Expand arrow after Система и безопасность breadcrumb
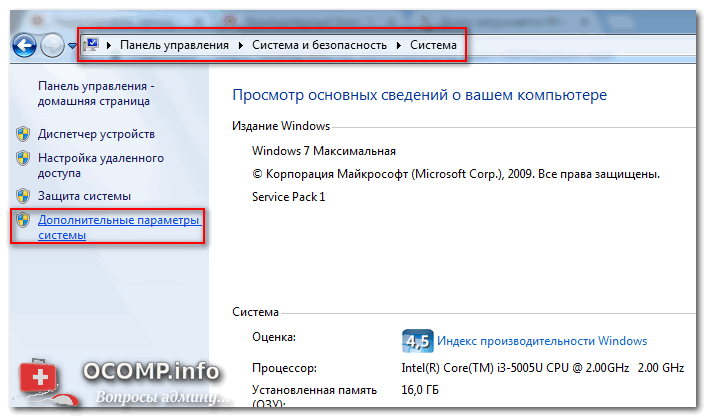Viewport: 707px width, 418px height. (x=399, y=45)
